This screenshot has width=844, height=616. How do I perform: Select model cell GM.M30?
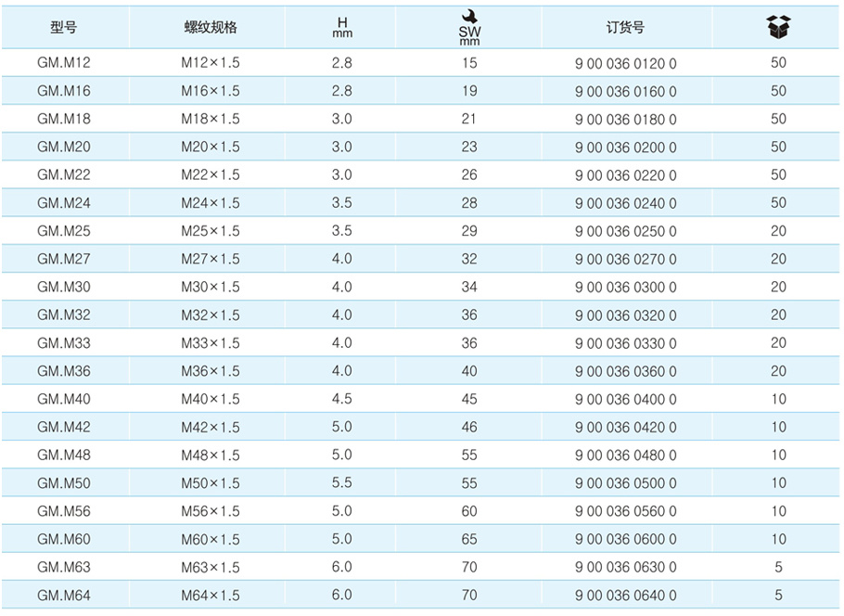(x=63, y=287)
